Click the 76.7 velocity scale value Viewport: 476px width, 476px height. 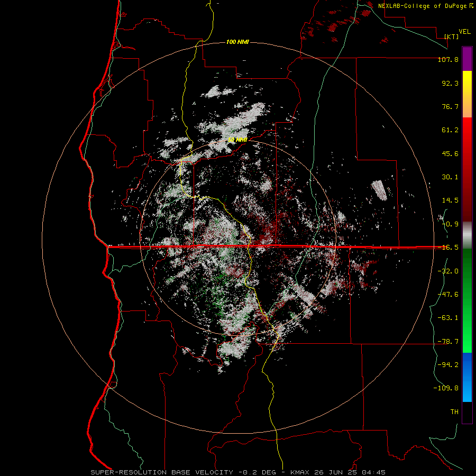tap(450, 106)
